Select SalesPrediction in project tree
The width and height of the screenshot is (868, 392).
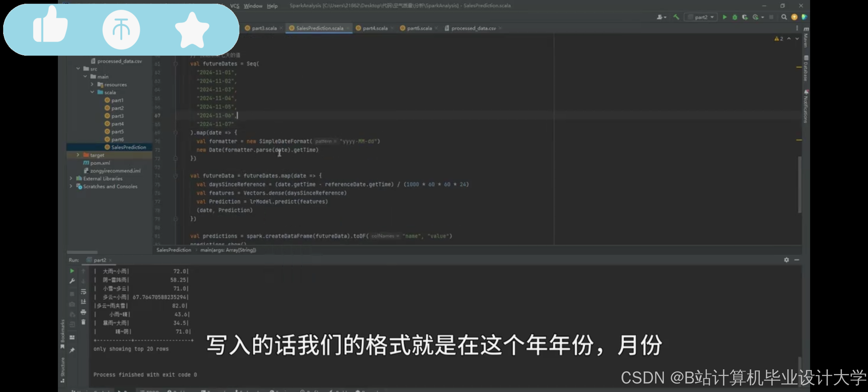pyautogui.click(x=128, y=147)
